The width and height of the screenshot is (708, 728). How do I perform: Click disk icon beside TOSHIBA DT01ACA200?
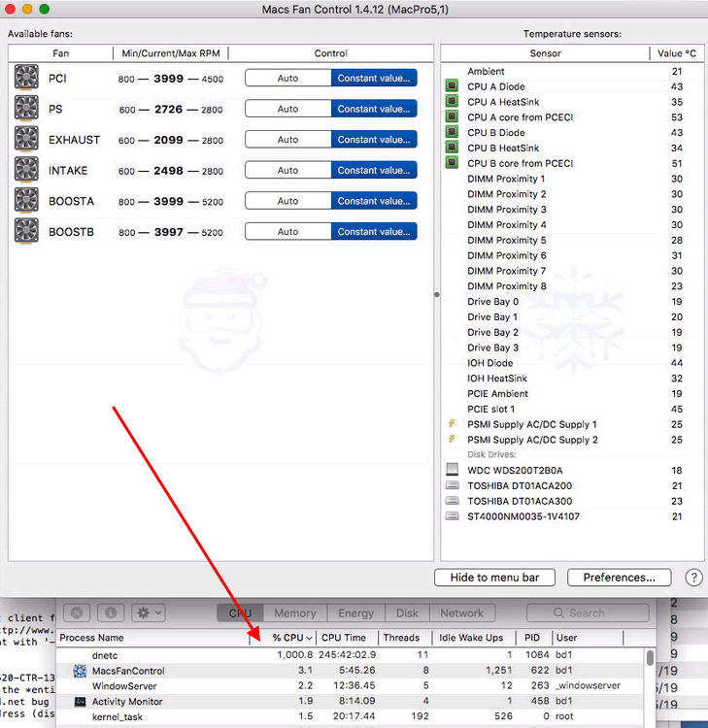click(452, 485)
